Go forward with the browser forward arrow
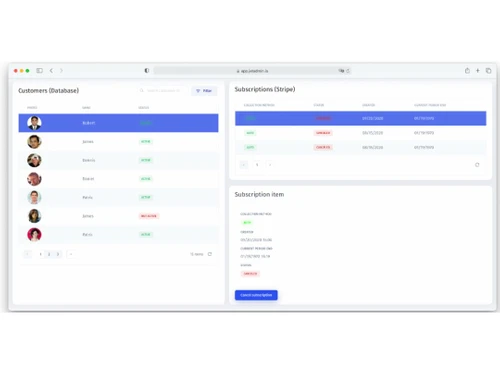 tap(61, 71)
